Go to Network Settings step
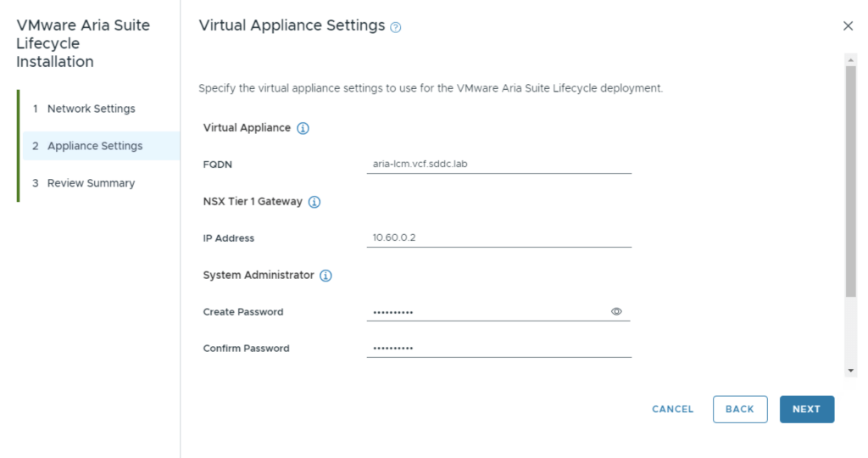 click(91, 109)
